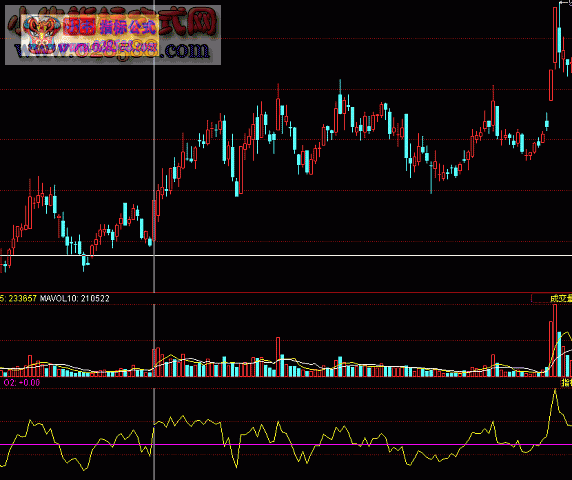Viewport: 572px width, 480px height.
Task: Click the magenta zero line in oscillator panel
Action: coord(286,444)
